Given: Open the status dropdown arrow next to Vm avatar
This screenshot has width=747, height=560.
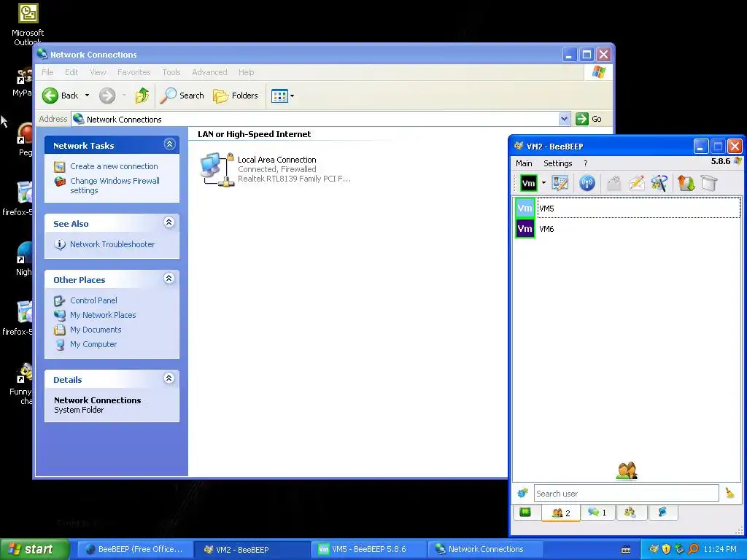Looking at the screenshot, I should coord(543,183).
